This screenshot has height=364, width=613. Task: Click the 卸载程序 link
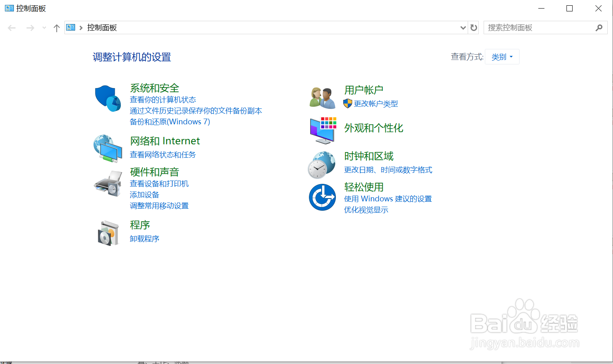[144, 238]
